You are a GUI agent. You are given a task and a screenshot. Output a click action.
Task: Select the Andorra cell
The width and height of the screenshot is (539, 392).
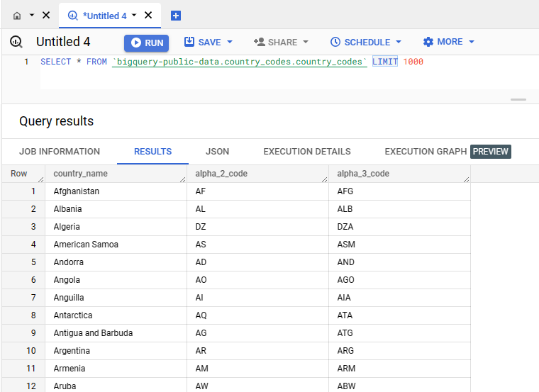click(116, 262)
